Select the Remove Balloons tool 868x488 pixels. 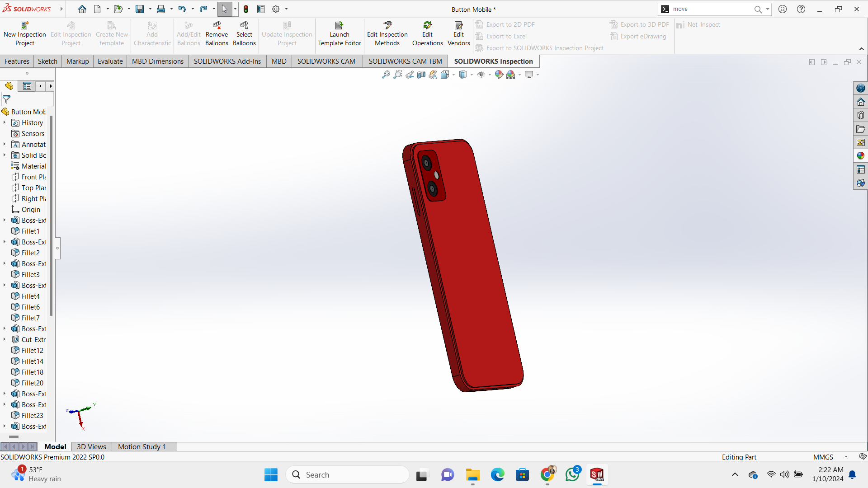(217, 34)
